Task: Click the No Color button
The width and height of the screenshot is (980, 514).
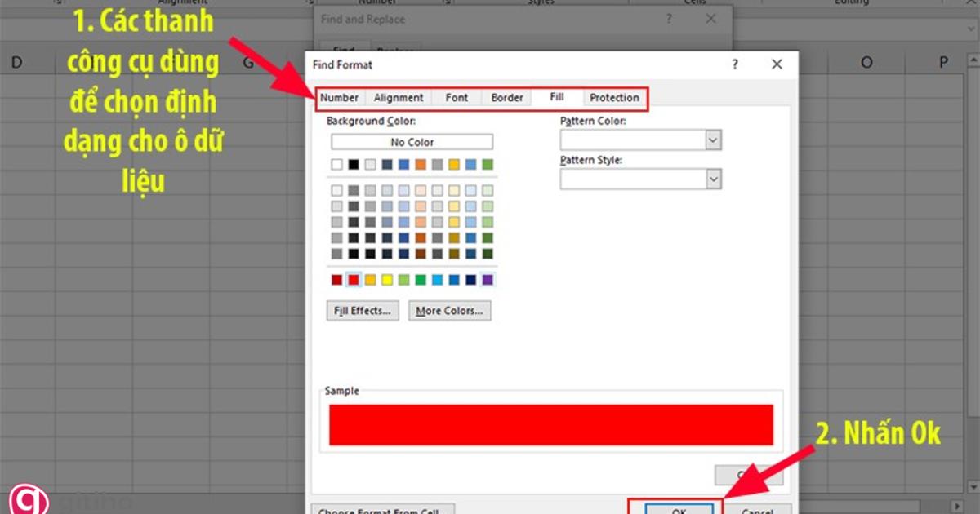Action: (x=412, y=142)
